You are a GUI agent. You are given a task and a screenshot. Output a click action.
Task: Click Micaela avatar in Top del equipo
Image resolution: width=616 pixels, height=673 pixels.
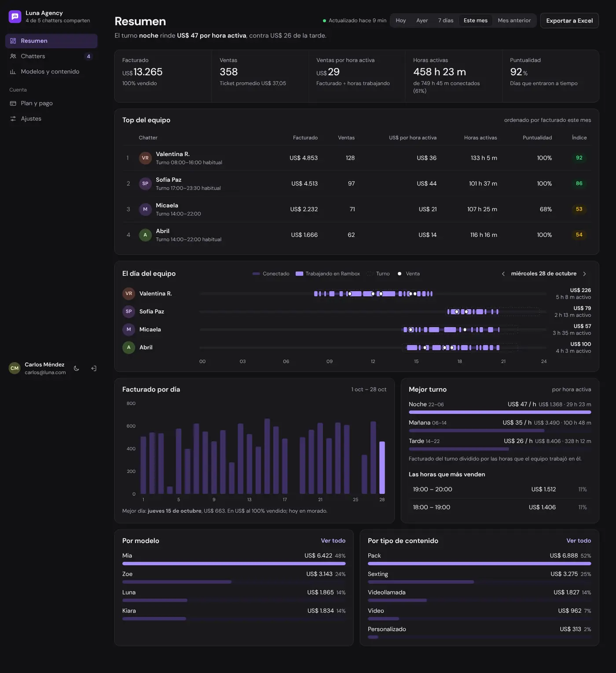pyautogui.click(x=145, y=209)
